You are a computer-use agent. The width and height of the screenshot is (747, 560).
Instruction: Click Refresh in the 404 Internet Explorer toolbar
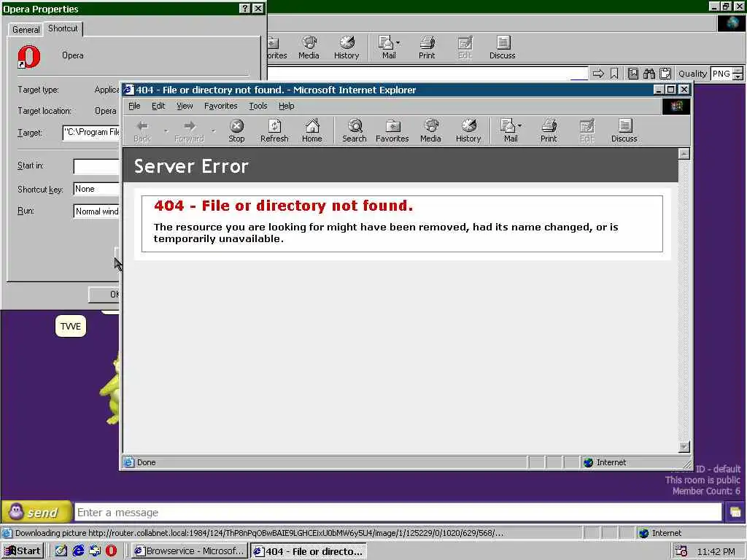tap(274, 131)
